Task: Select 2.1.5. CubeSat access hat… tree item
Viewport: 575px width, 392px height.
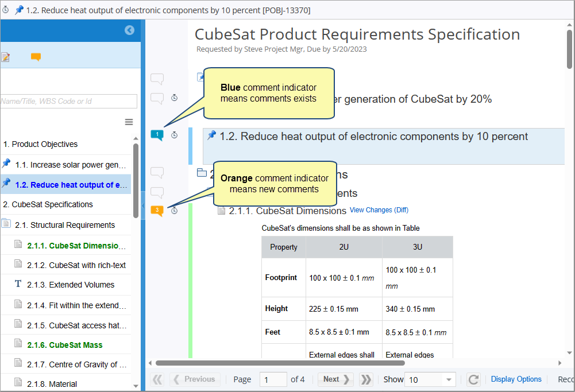Action: [76, 325]
